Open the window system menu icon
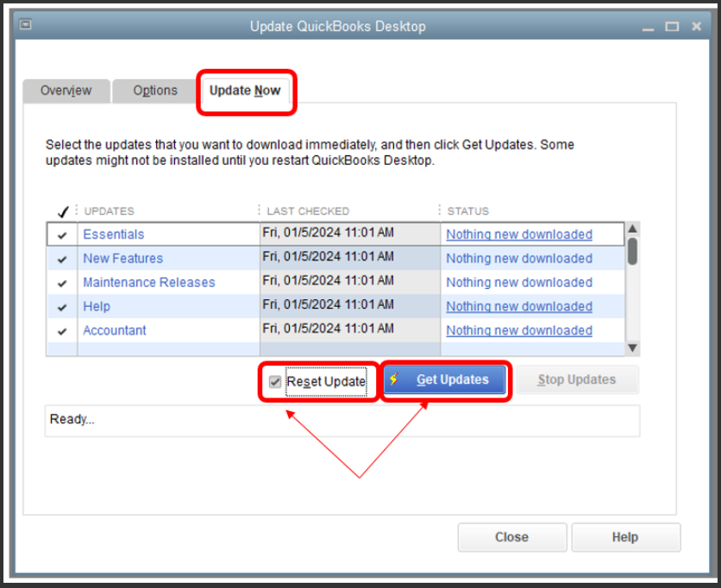721x588 pixels. pos(26,24)
